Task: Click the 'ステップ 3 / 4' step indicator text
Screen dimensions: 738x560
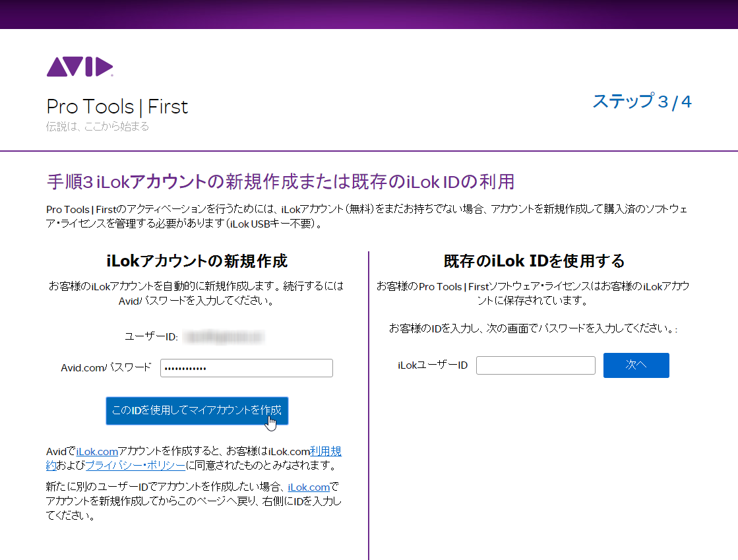Action: point(642,101)
